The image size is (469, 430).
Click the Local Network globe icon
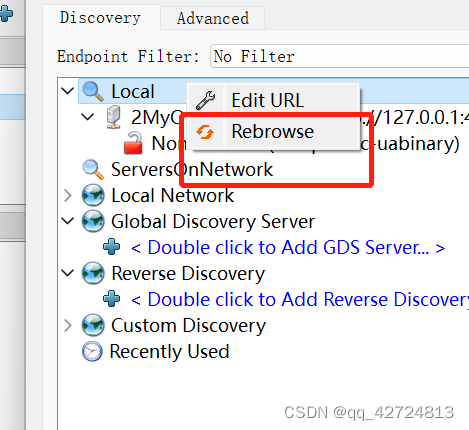[93, 195]
